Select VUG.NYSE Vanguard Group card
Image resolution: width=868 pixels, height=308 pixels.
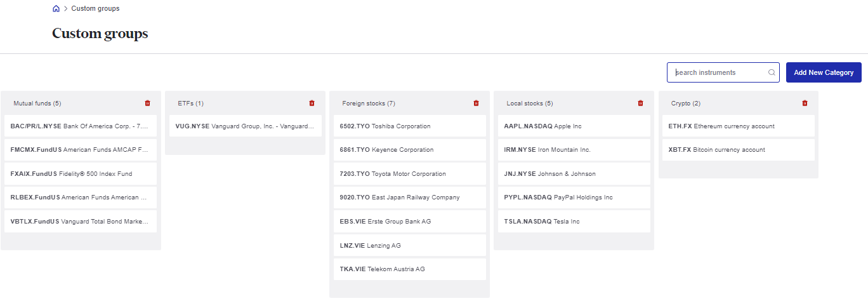pyautogui.click(x=246, y=126)
